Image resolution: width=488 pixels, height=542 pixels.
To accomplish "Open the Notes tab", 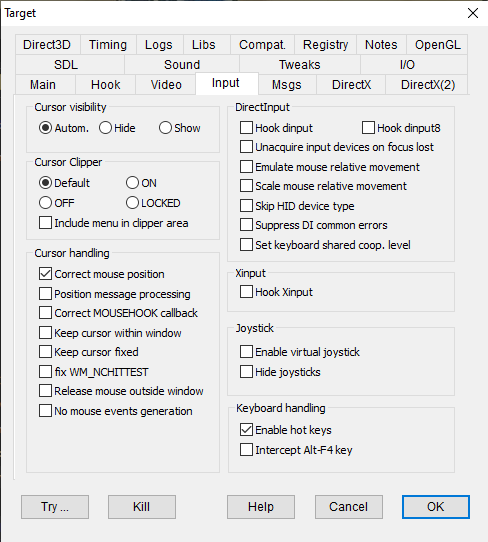I will 381,45.
